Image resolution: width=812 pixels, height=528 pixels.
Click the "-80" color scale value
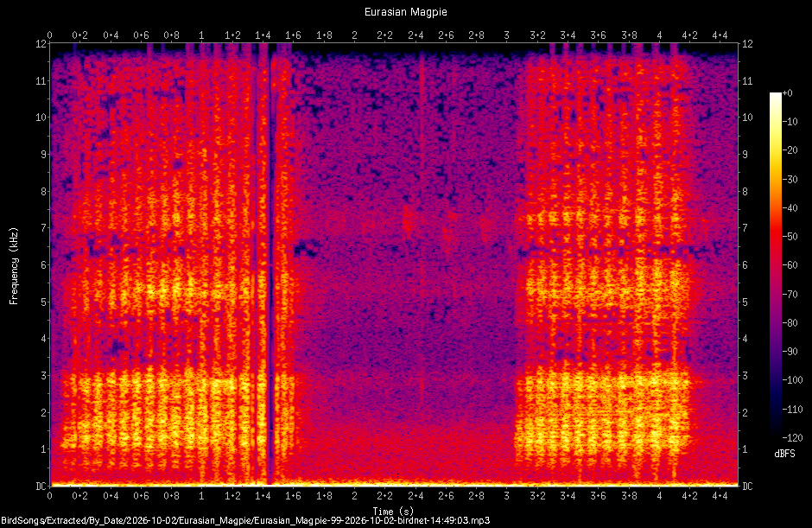tap(790, 323)
